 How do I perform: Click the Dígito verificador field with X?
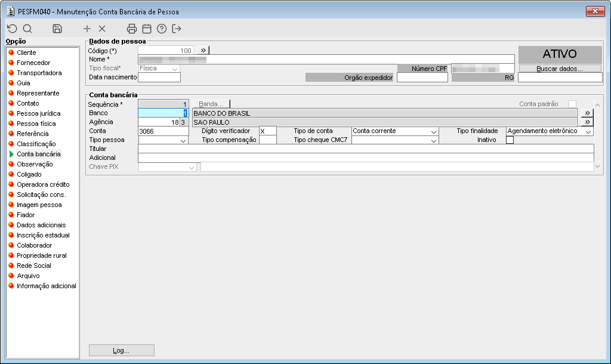tap(268, 131)
